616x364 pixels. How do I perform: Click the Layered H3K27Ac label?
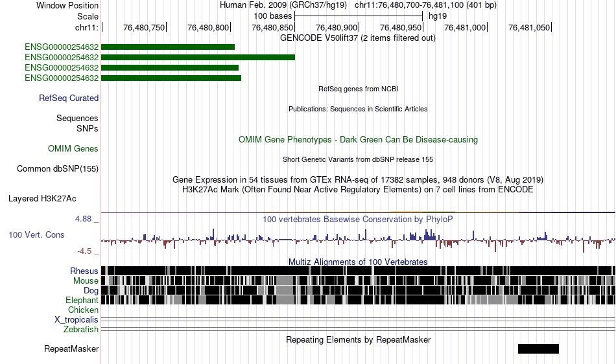(42, 198)
